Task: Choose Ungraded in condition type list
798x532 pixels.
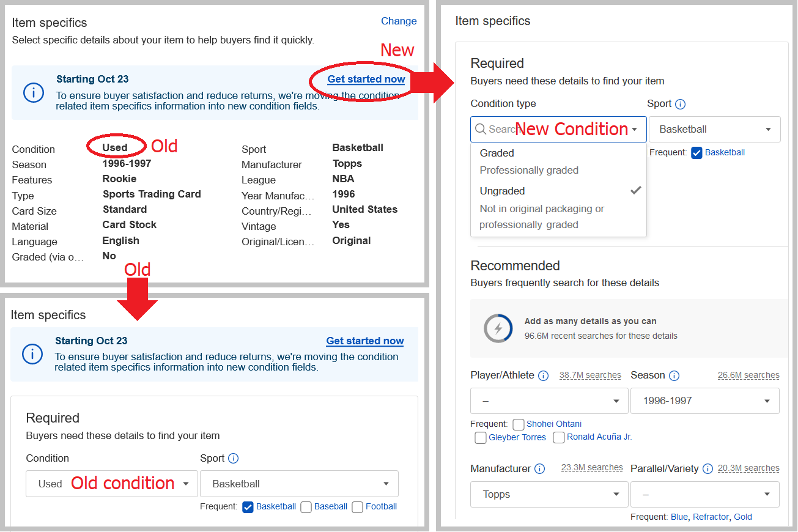Action: point(558,208)
